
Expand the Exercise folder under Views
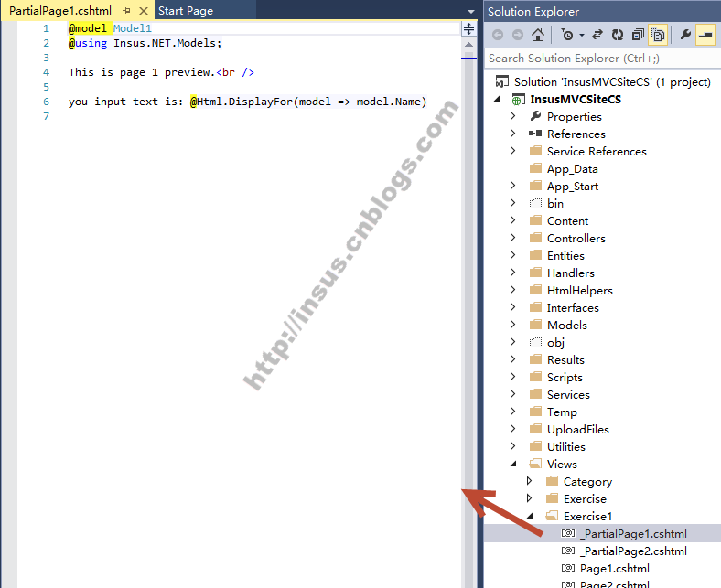(x=530, y=498)
